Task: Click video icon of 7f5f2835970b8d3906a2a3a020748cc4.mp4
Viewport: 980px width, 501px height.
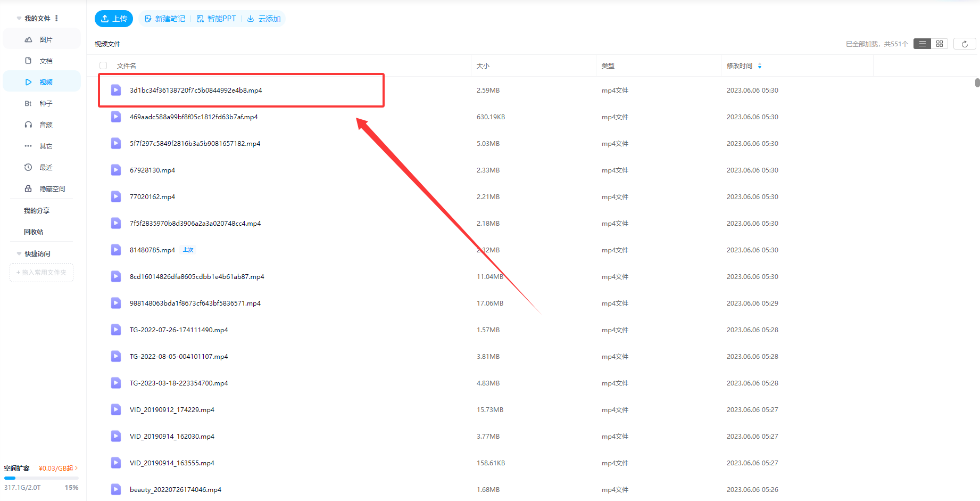Action: tap(116, 223)
